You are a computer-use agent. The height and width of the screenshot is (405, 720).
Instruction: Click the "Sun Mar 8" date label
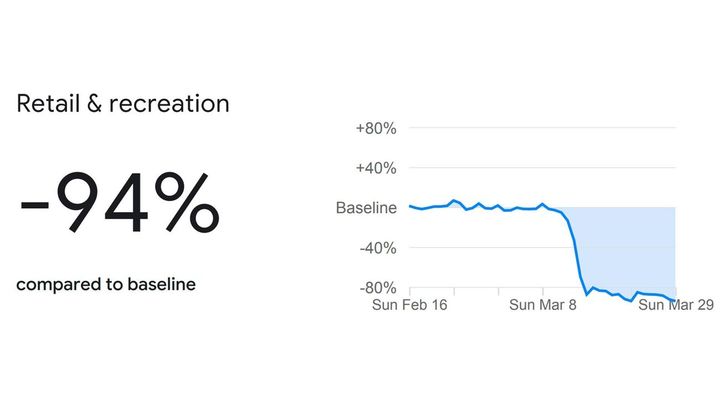coord(543,305)
